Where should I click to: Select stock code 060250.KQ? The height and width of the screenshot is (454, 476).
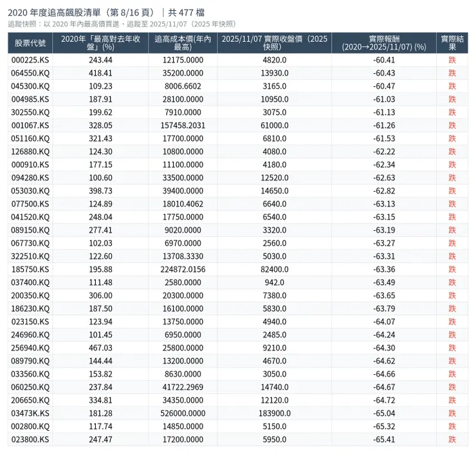pyautogui.click(x=30, y=387)
